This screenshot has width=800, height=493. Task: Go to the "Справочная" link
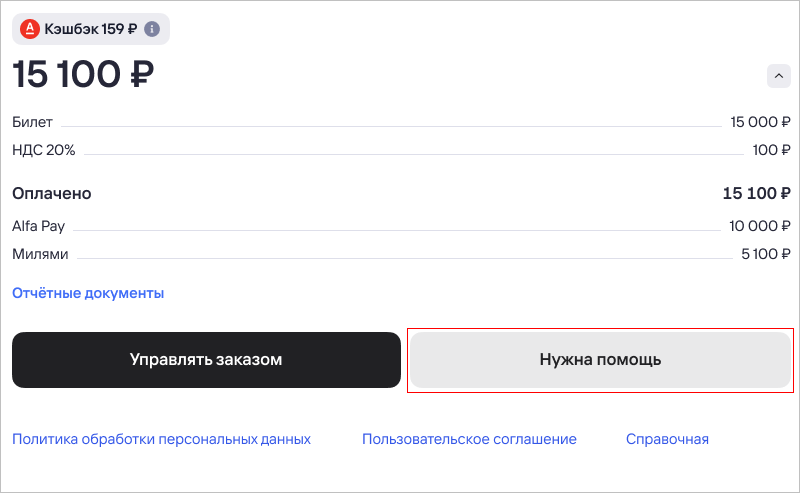(x=667, y=439)
